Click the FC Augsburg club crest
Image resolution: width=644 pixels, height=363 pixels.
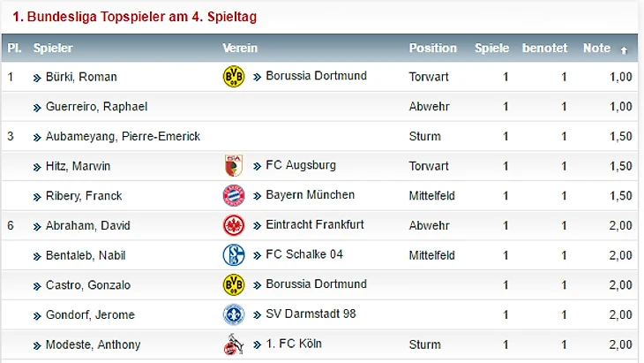[x=233, y=166]
